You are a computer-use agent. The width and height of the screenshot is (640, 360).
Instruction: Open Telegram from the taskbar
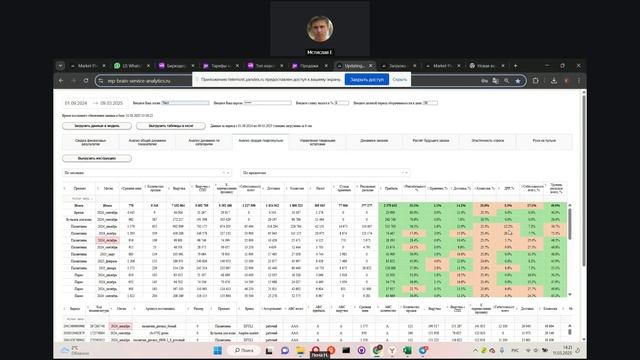pos(422,351)
